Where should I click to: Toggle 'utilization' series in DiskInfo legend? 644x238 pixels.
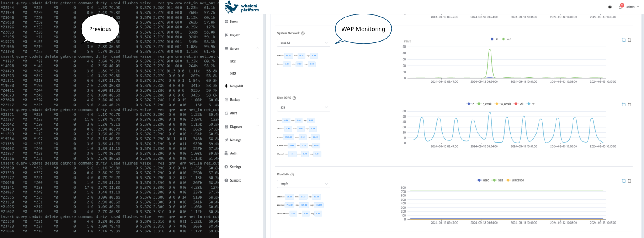tap(516, 180)
